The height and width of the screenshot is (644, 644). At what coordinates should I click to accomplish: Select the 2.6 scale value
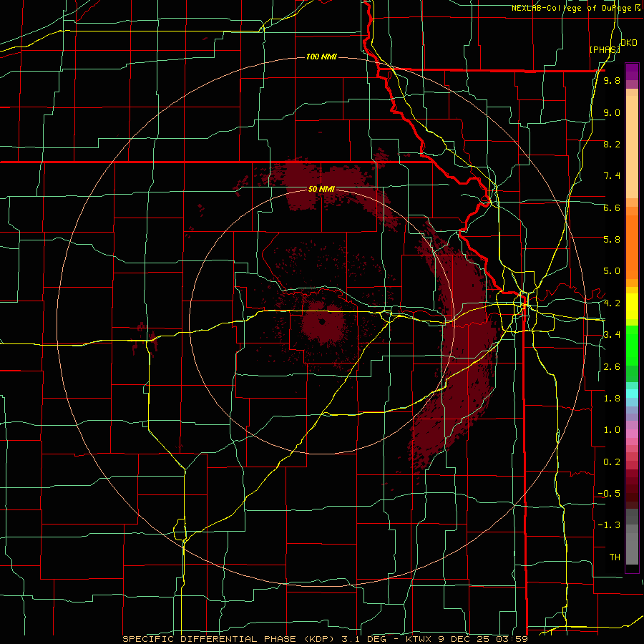[612, 367]
